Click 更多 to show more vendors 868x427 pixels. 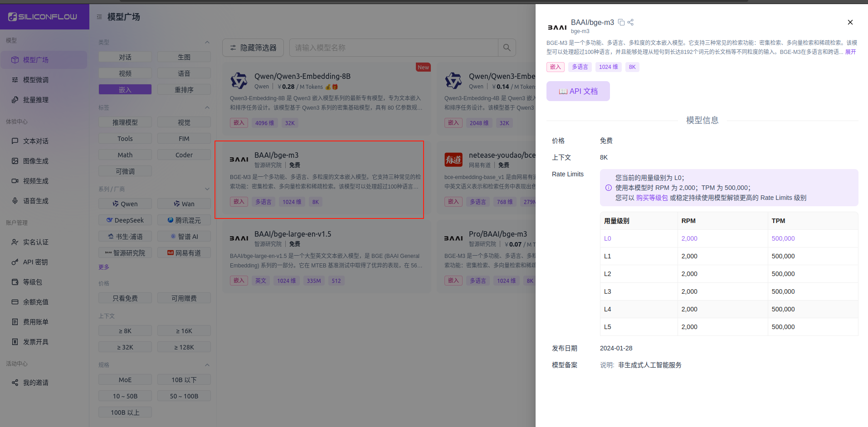click(103, 267)
